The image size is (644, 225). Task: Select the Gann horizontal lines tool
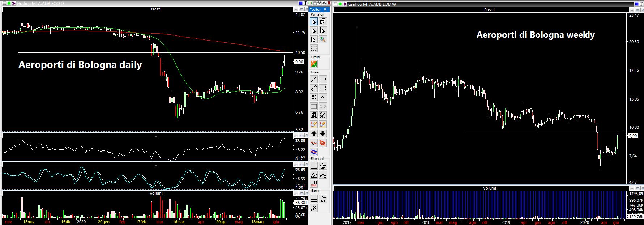tap(314, 199)
